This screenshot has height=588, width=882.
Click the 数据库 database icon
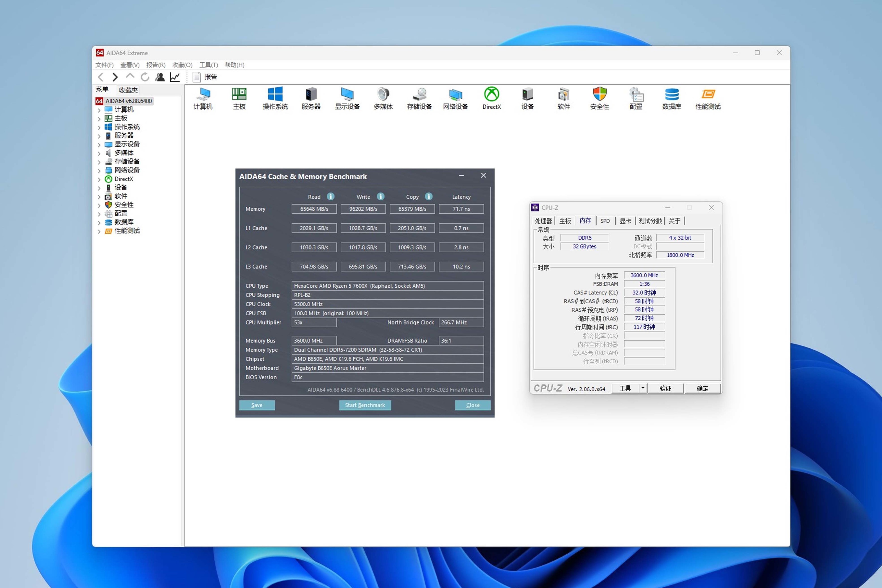click(671, 98)
